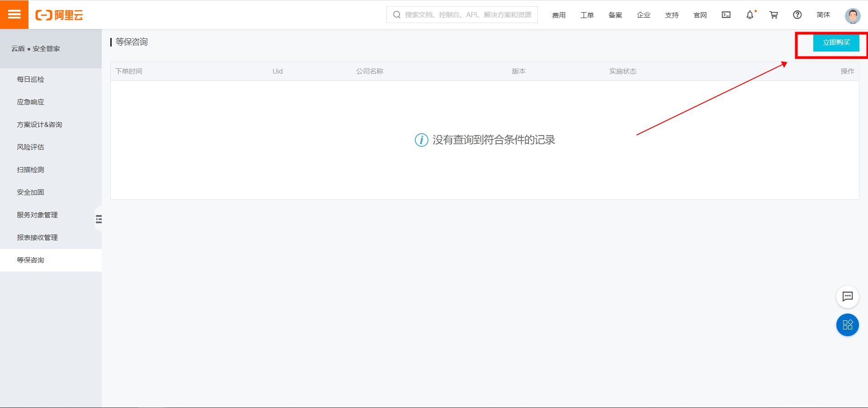Viewport: 868px width, 408px height.
Task: Select 每日巡检 in the sidebar
Action: tap(51, 79)
